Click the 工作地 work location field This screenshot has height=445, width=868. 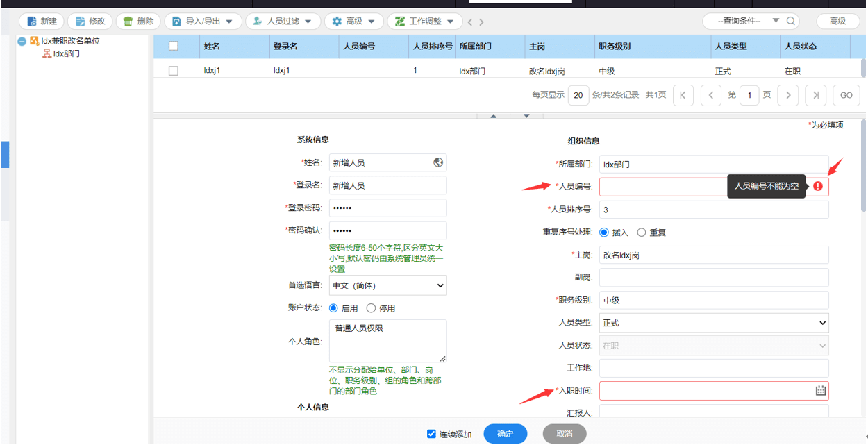coord(714,368)
